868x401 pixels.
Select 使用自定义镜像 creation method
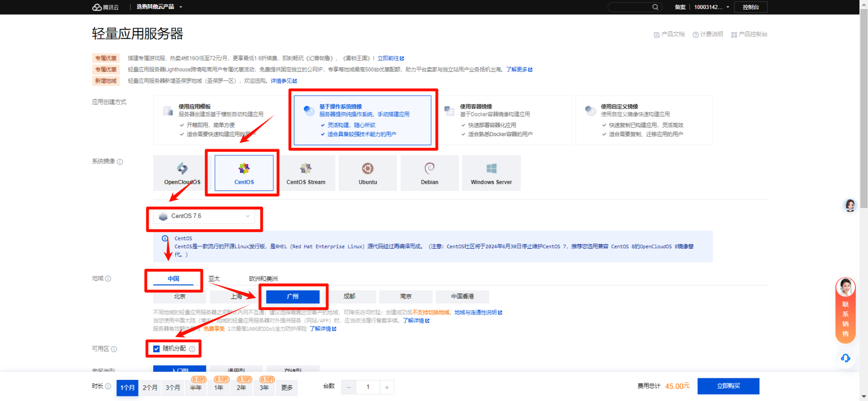coord(644,120)
